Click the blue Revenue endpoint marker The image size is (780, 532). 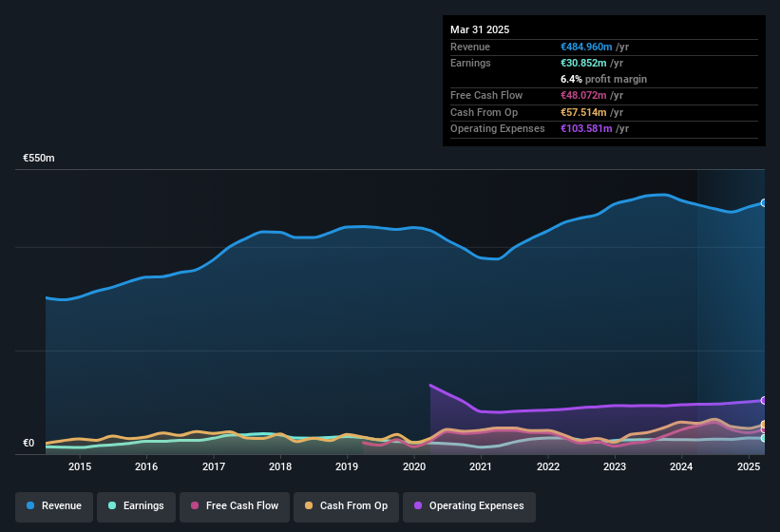click(764, 203)
